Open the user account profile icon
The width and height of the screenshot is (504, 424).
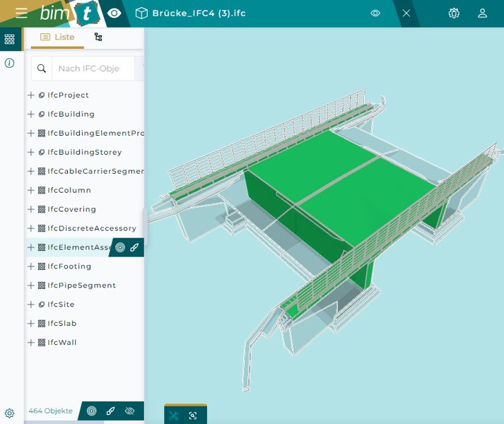(x=483, y=13)
